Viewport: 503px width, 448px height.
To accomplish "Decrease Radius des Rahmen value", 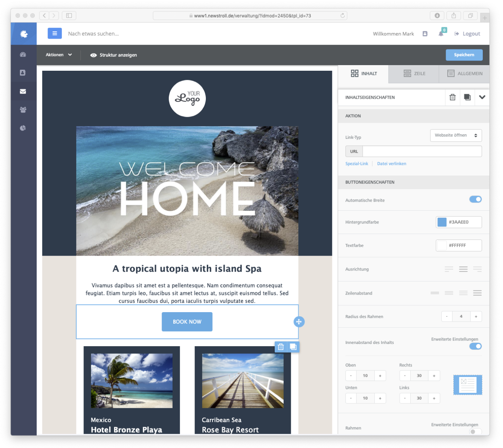I will [447, 317].
